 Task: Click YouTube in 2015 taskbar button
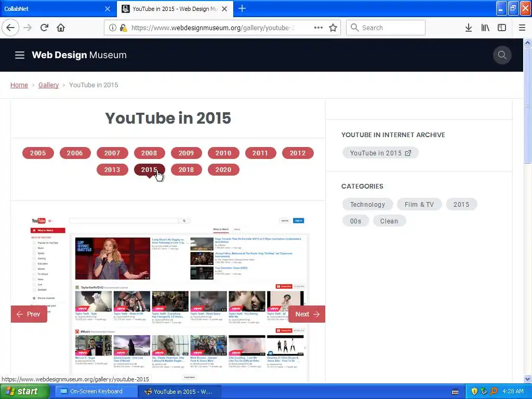click(x=180, y=392)
